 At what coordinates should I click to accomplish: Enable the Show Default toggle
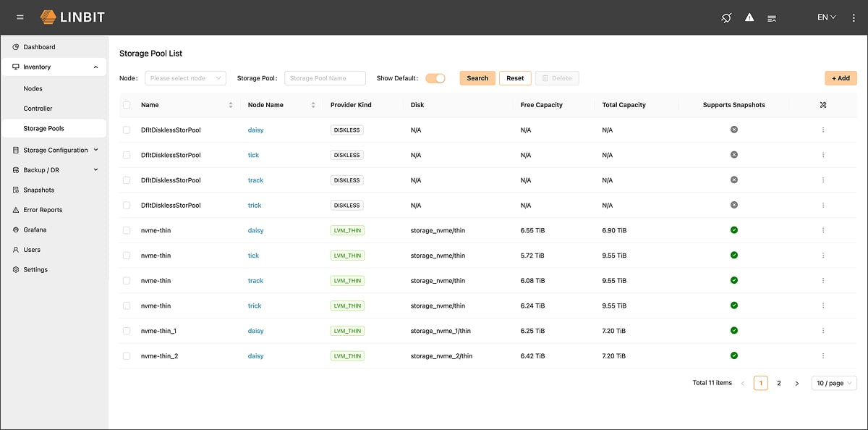pyautogui.click(x=435, y=77)
